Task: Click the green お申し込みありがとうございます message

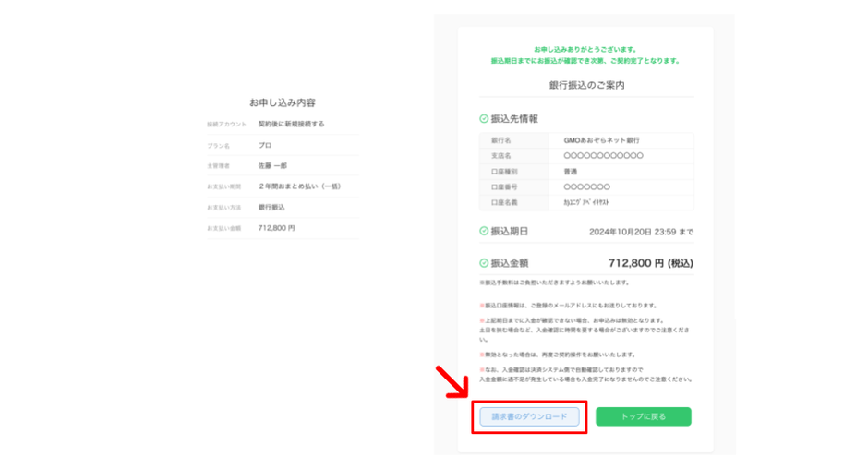Action: 585,49
